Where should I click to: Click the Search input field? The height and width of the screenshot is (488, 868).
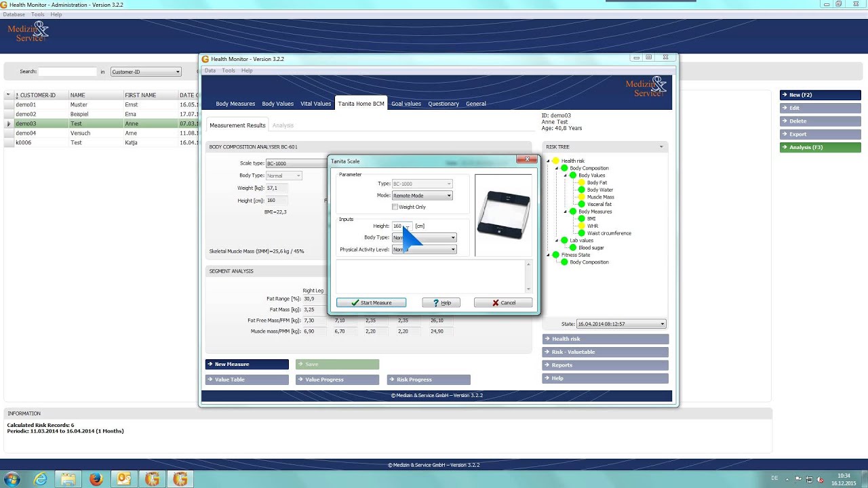point(68,72)
